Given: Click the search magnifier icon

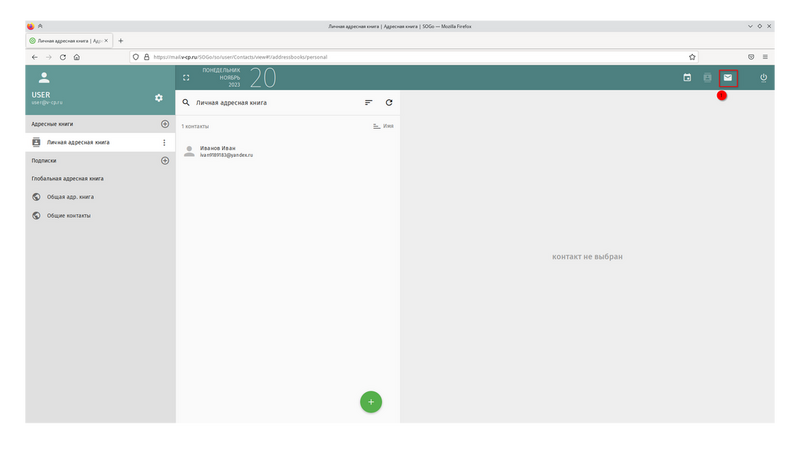Looking at the screenshot, I should (x=186, y=102).
